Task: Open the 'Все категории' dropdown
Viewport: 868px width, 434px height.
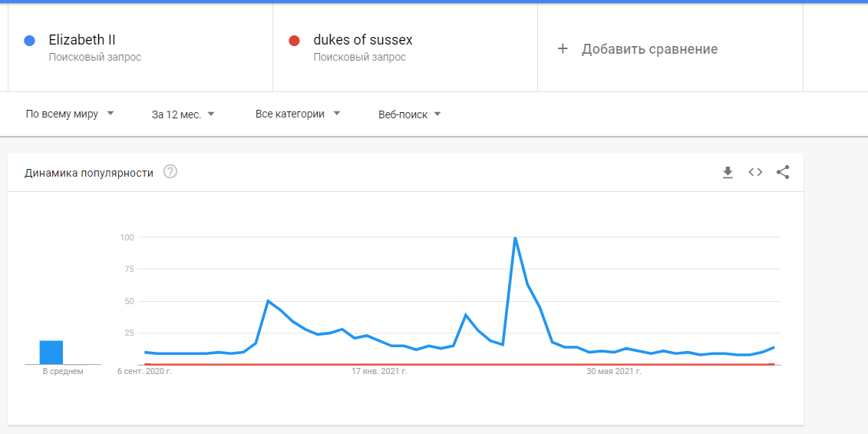Action: [298, 114]
